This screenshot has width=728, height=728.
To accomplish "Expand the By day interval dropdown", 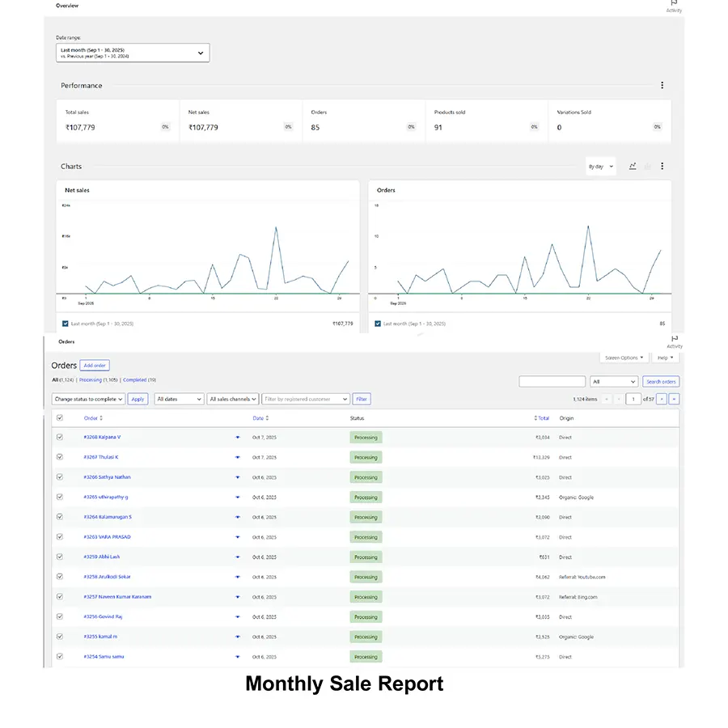I will (600, 167).
